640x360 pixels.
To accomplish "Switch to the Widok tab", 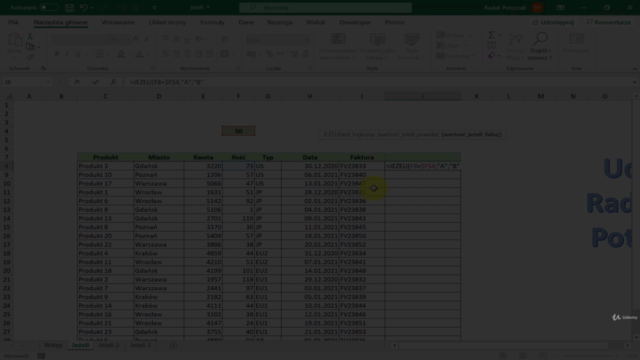I will coord(316,22).
